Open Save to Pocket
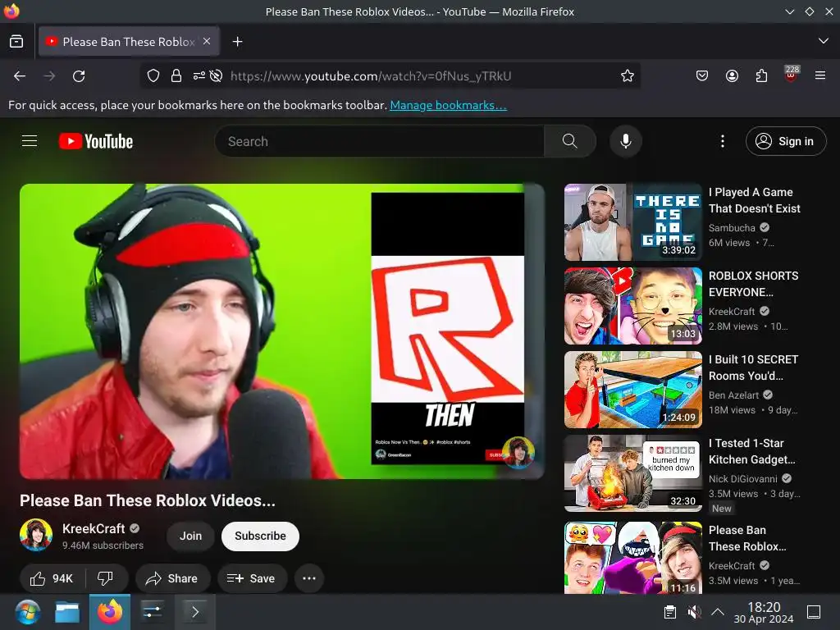 [x=702, y=76]
